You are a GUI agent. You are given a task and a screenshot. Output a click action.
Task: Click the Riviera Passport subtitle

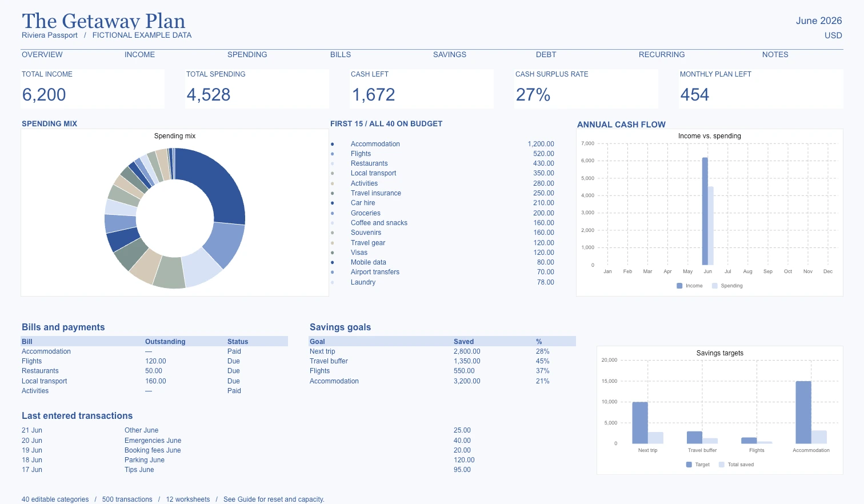click(x=50, y=35)
